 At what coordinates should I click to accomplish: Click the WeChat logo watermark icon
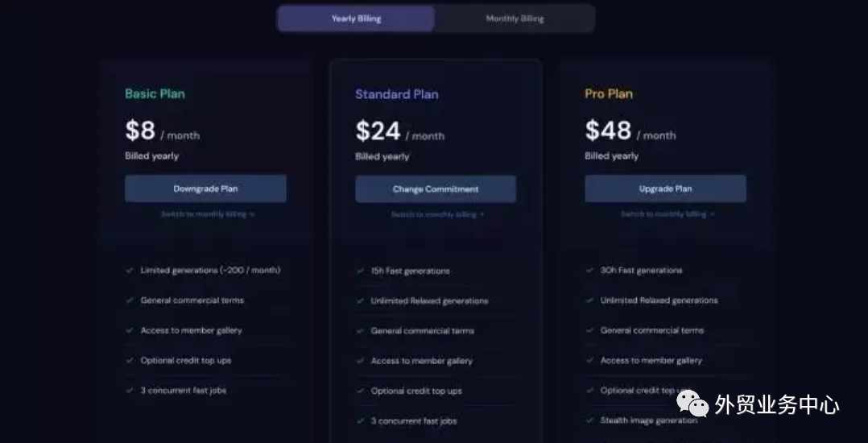coord(692,403)
